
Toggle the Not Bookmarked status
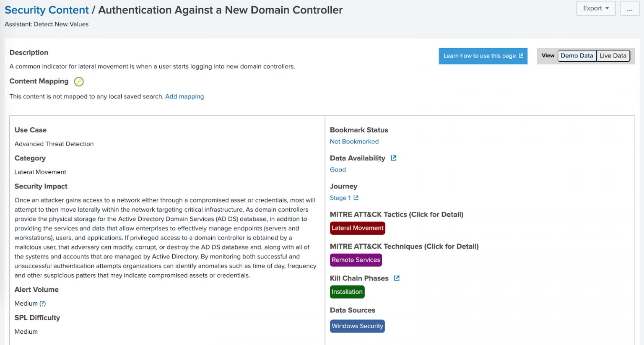coord(354,142)
